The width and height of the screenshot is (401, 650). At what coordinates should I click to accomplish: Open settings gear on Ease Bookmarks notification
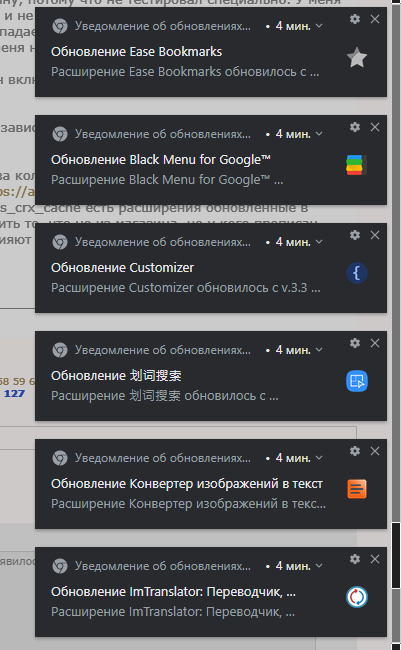click(x=355, y=19)
